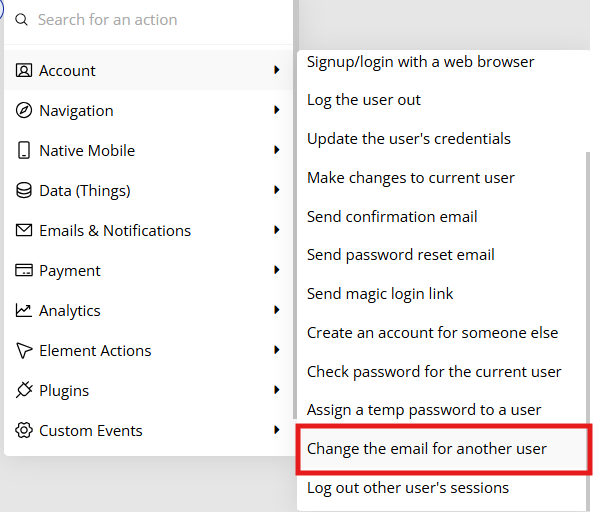Choose Create an account for someone else
The image size is (593, 512).
432,333
